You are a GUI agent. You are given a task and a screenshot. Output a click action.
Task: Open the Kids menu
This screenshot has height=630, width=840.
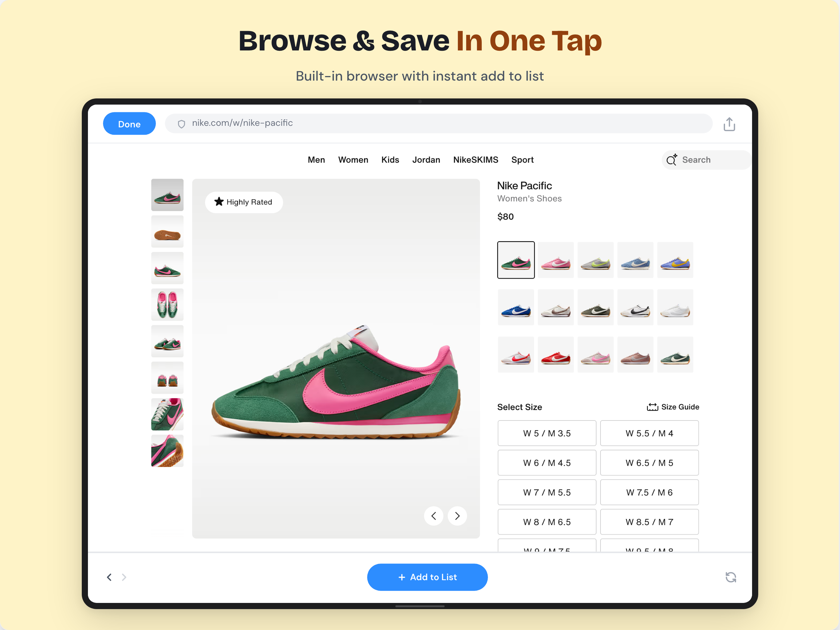(390, 160)
